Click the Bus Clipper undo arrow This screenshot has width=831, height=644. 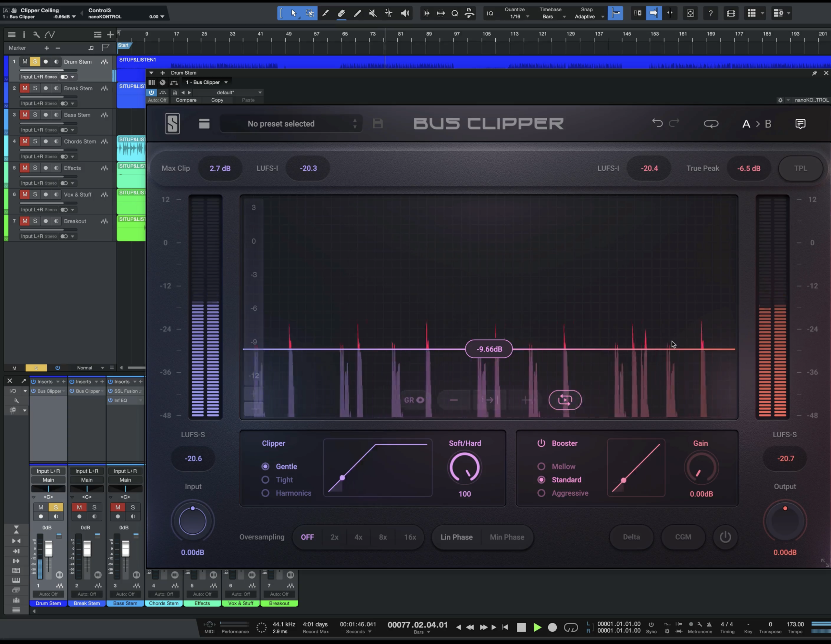coord(657,123)
